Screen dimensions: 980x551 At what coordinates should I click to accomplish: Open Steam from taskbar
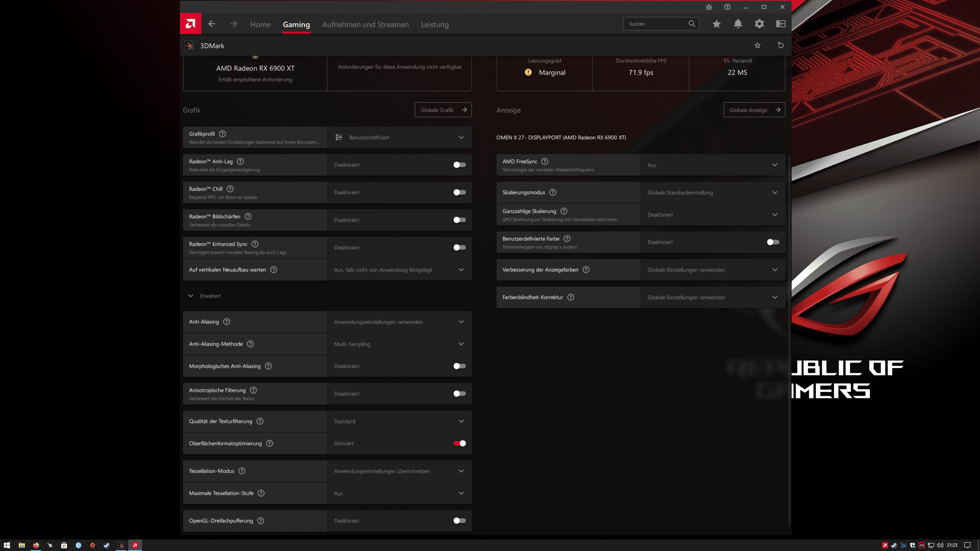click(x=106, y=545)
